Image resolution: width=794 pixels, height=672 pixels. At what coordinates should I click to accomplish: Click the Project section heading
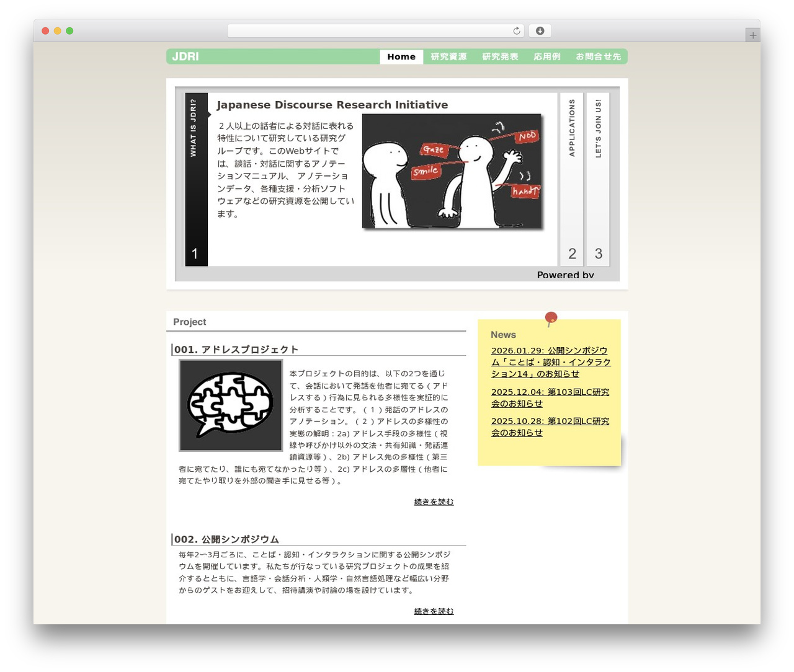click(189, 322)
